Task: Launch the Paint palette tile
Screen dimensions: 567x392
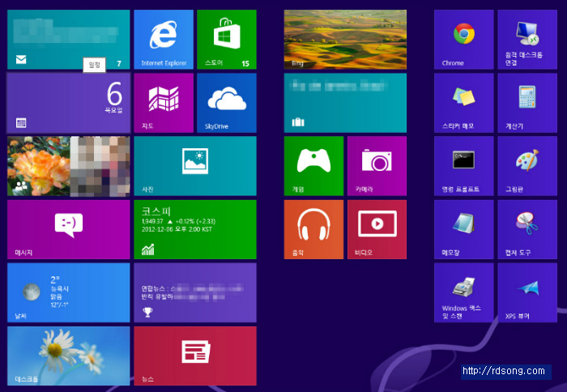Action: 526,165
